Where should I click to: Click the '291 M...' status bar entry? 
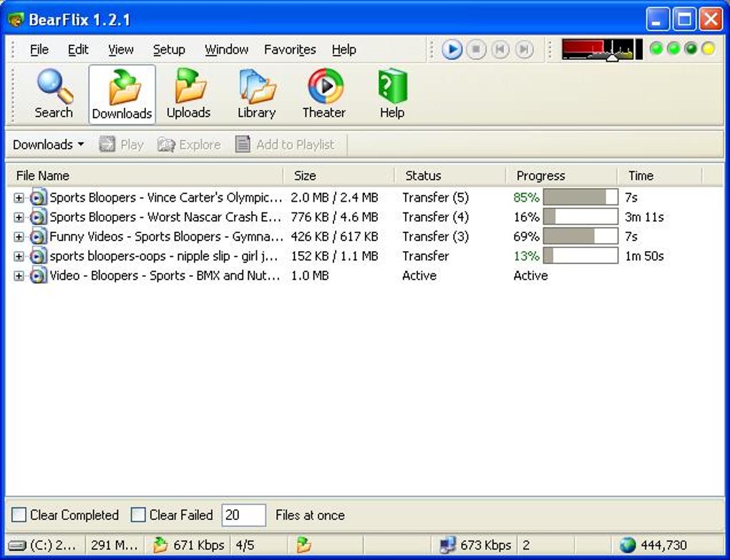point(114,545)
